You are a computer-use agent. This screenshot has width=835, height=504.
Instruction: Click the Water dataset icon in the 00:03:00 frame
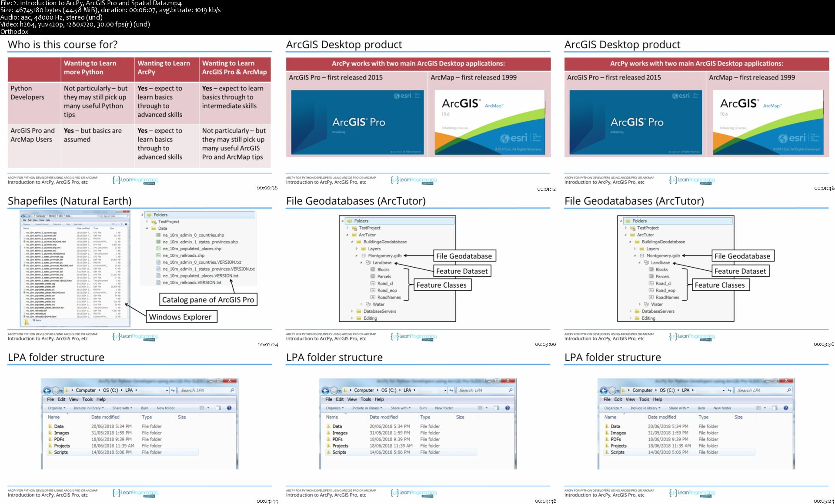368,304
